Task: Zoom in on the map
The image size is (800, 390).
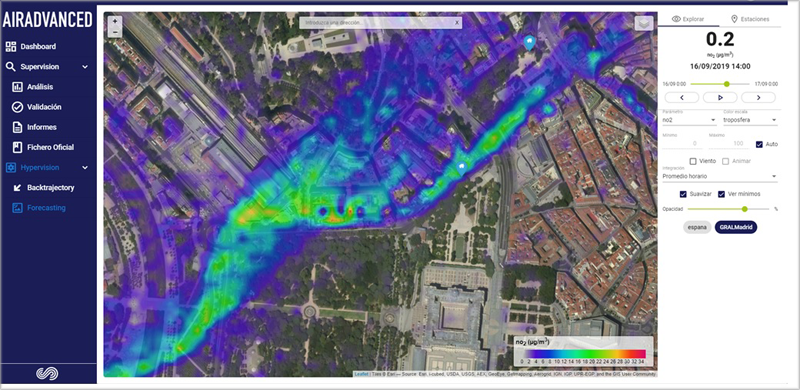Action: tap(115, 21)
